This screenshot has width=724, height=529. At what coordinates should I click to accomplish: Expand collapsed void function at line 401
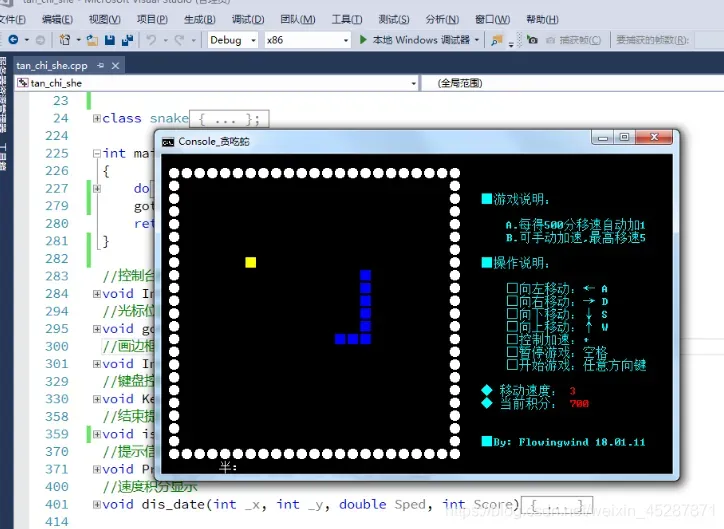click(x=96, y=504)
